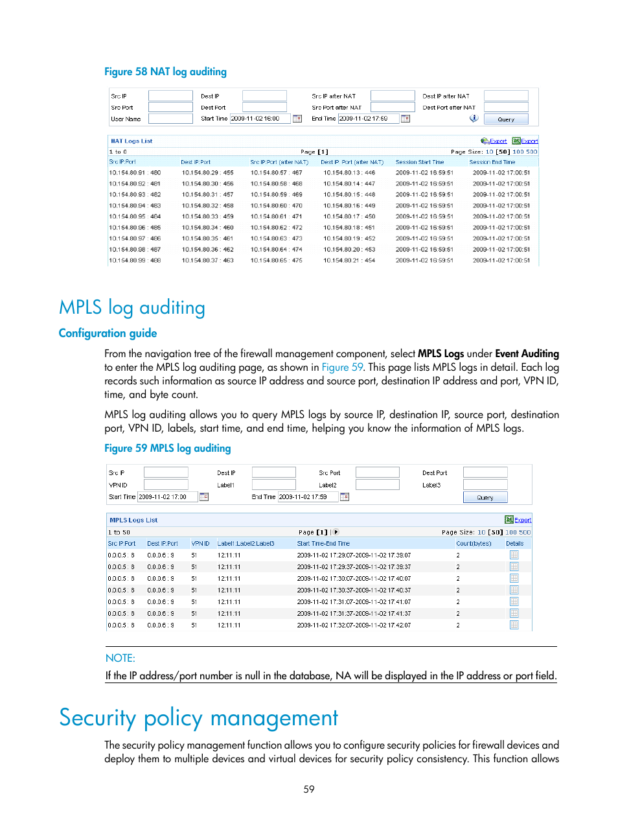Click the Label3 input field
This screenshot has width=618, height=840.
pos(485,485)
